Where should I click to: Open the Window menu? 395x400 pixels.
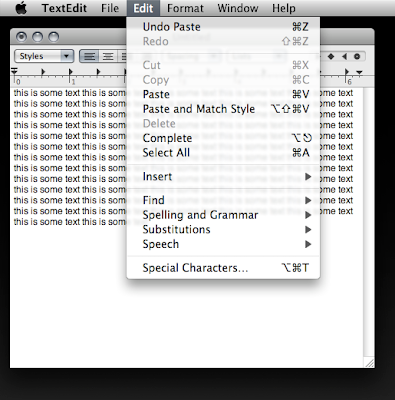click(x=238, y=8)
